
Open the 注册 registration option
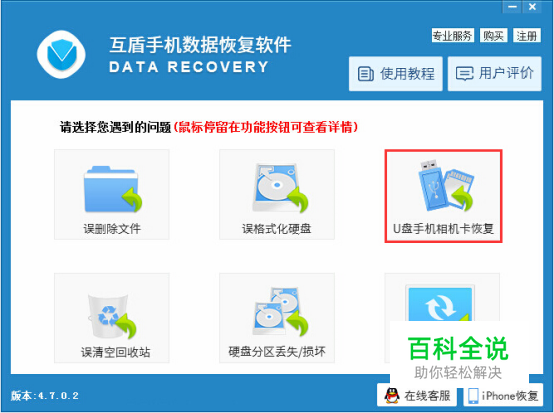(527, 35)
